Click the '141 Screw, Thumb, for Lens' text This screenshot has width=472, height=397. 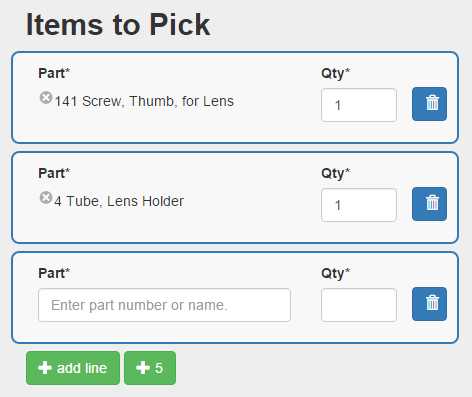click(144, 101)
